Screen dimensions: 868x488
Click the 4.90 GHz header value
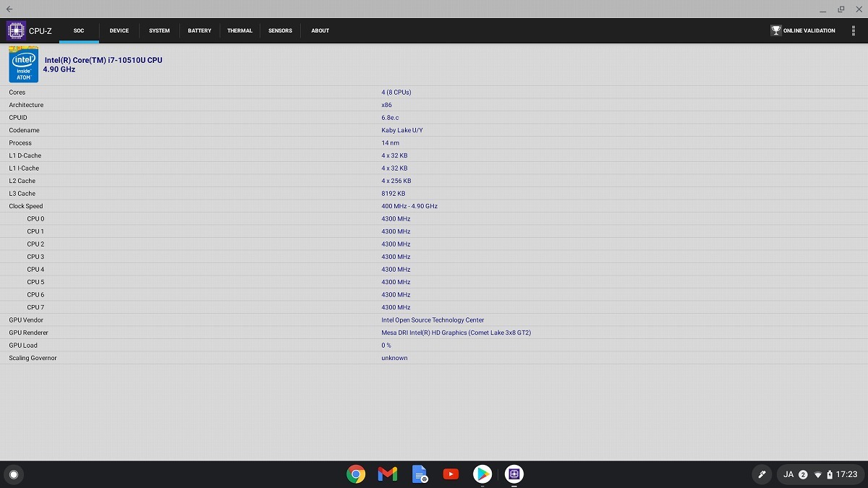(x=59, y=69)
